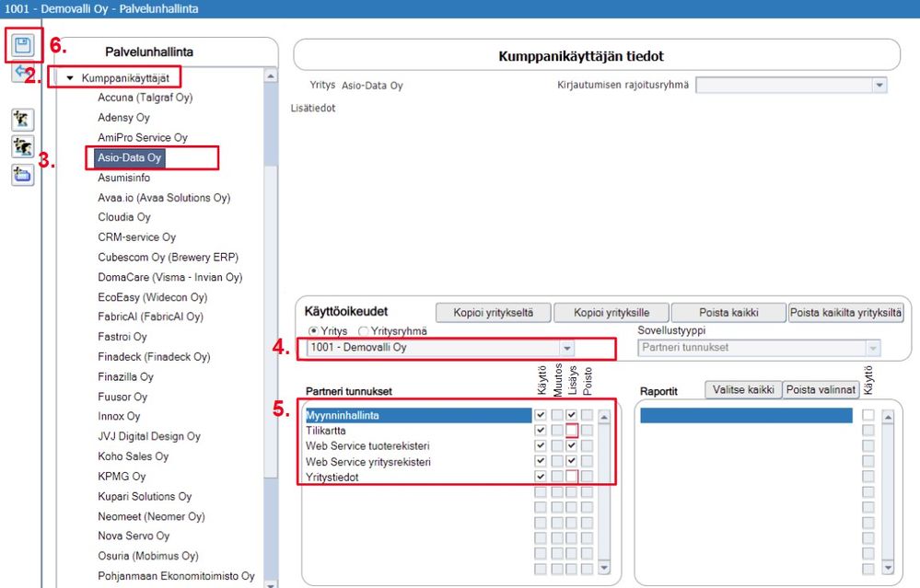
Task: Select JVJ Digital Design Oy
Action: pos(149,436)
